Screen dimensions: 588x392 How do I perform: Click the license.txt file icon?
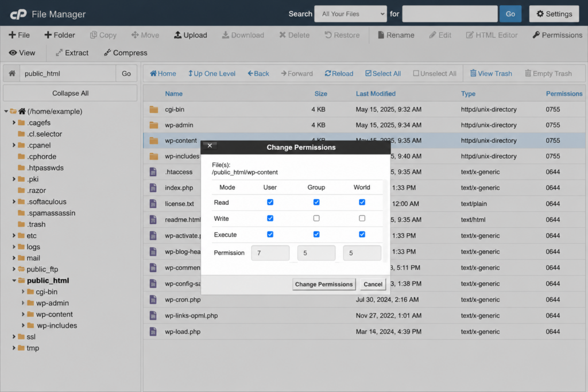click(153, 204)
